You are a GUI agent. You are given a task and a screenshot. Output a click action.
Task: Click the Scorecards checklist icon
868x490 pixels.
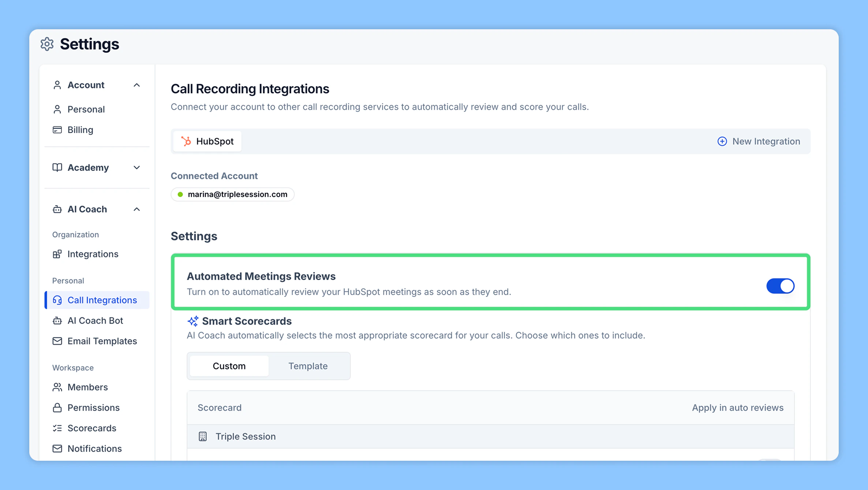pyautogui.click(x=57, y=428)
